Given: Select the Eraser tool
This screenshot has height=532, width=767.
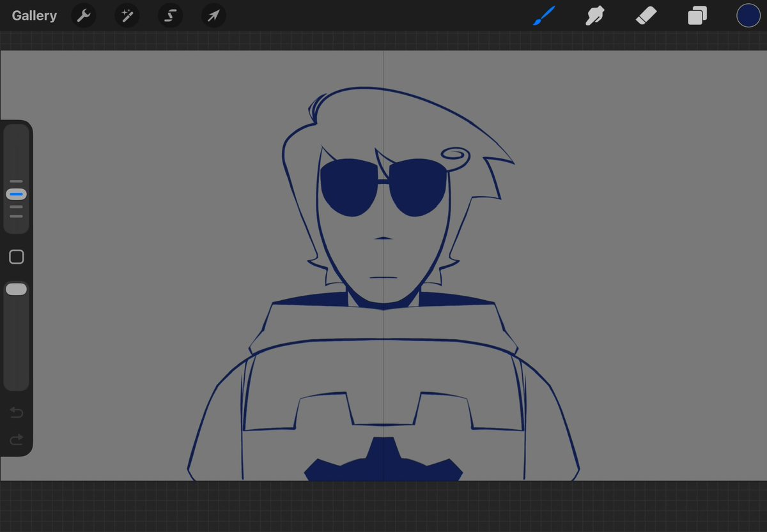Looking at the screenshot, I should (646, 15).
